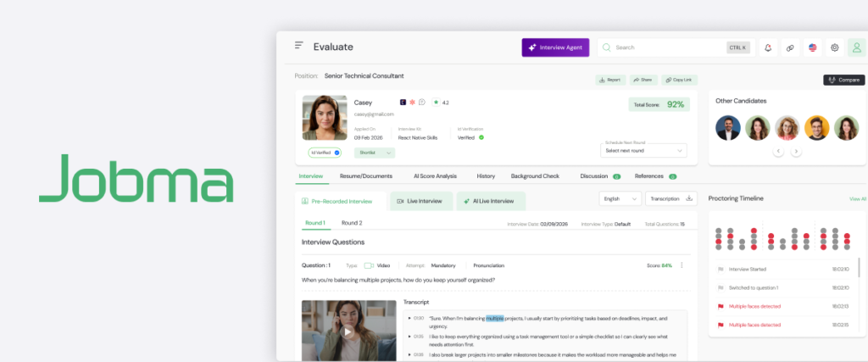Open the notifications bell
This screenshot has width=868, height=362.
point(768,47)
